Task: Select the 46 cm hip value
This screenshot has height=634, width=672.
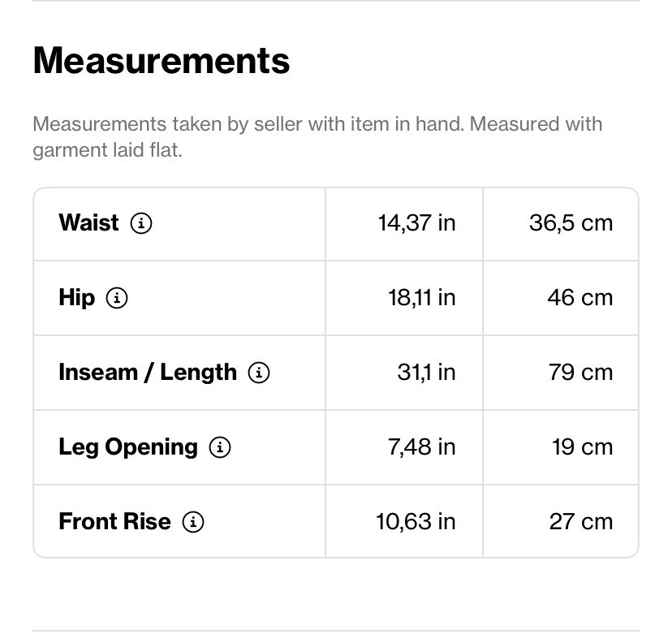Action: click(x=579, y=298)
